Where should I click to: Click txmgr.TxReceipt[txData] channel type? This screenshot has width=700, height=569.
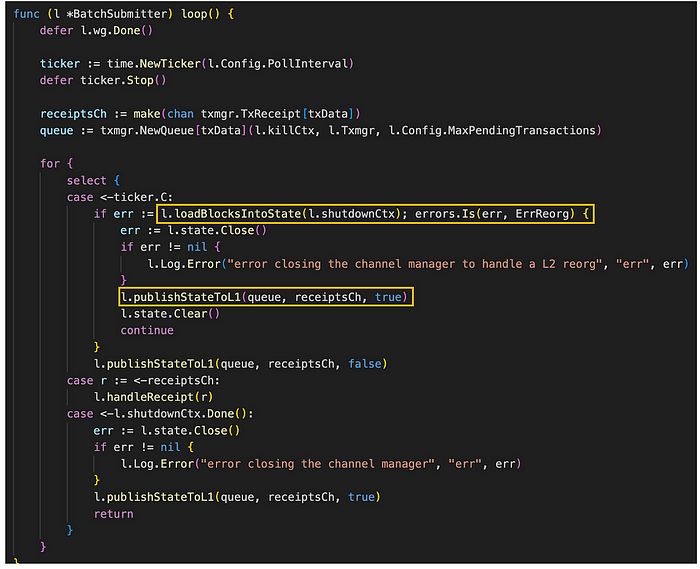pyautogui.click(x=277, y=114)
